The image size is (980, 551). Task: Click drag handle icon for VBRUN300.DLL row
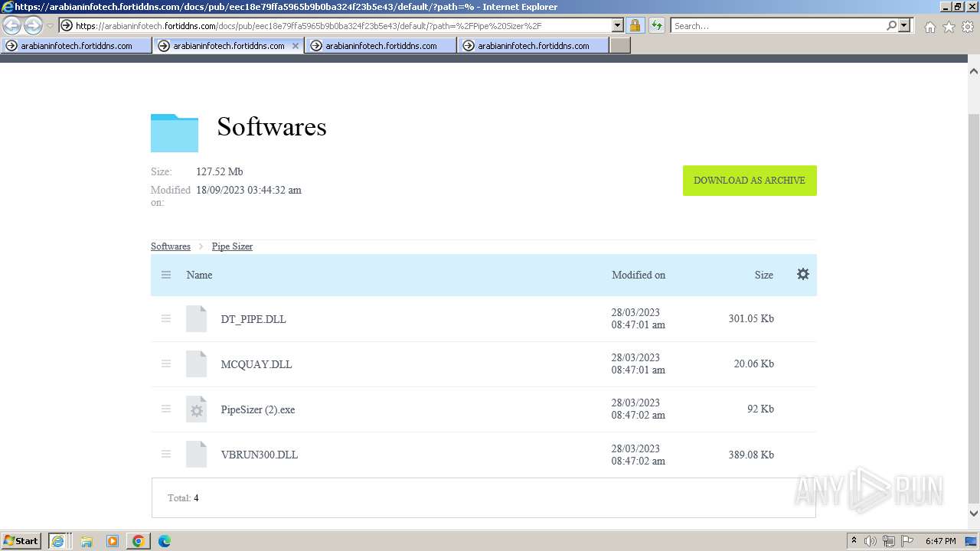click(x=166, y=454)
